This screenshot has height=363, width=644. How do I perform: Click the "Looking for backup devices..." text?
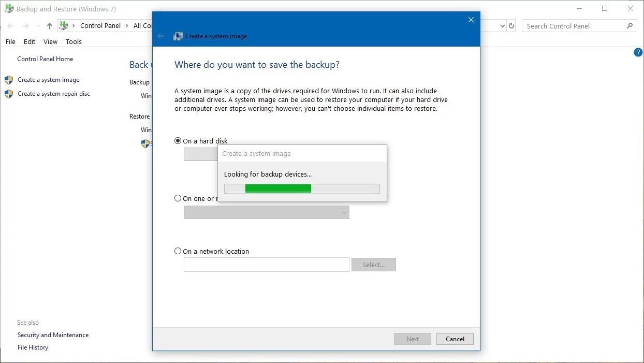coord(268,174)
